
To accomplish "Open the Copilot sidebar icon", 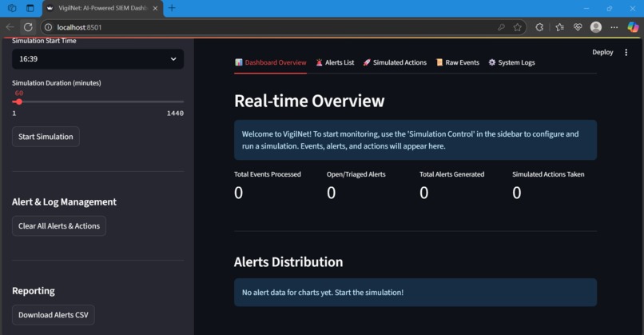I will click(633, 27).
